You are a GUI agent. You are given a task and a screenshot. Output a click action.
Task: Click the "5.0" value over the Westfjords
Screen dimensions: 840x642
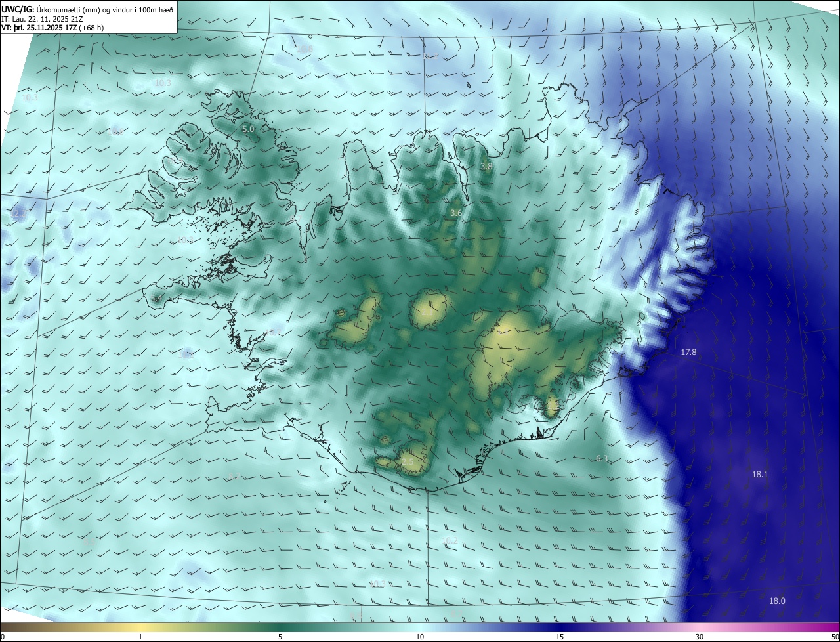click(x=248, y=129)
